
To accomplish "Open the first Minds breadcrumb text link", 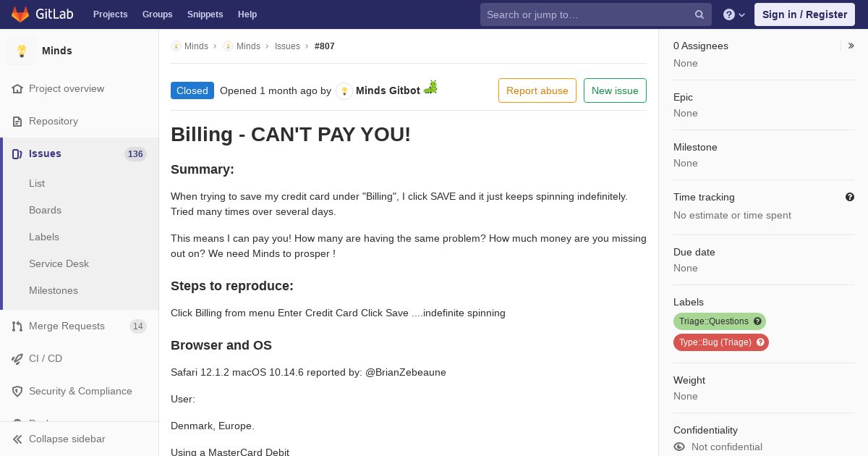I will (196, 46).
